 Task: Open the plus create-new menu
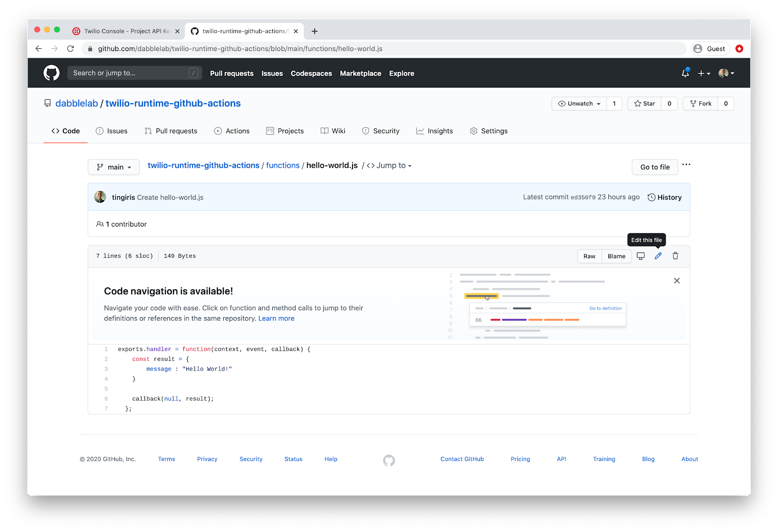(x=704, y=73)
